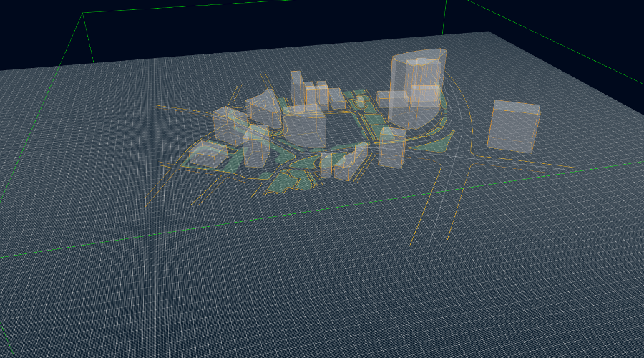Select the large rounded-front building in the cluster center
Screen dimensions: 644x358
tap(304, 126)
